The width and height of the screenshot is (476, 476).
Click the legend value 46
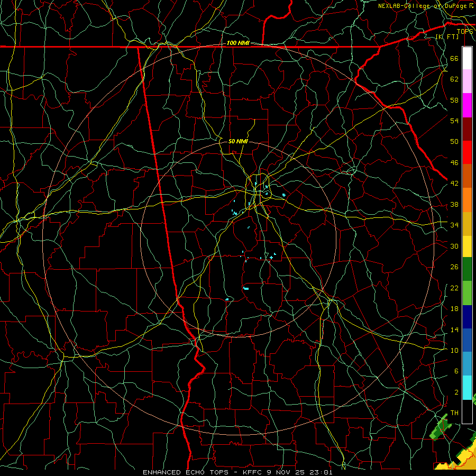coord(454,162)
